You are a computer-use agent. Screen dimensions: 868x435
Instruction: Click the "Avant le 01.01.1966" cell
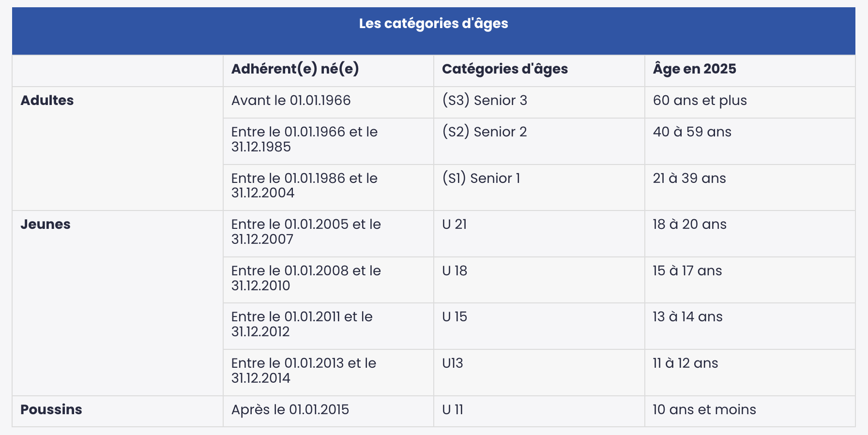pyautogui.click(x=291, y=101)
